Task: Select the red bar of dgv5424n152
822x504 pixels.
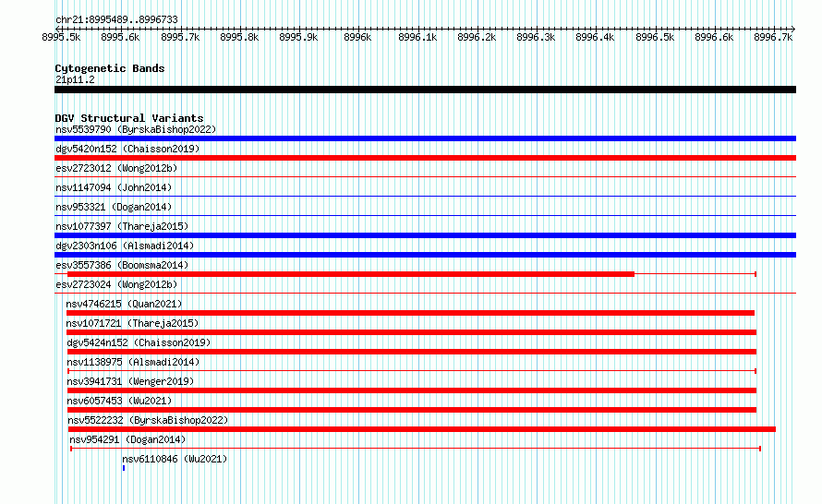Action: tap(412, 352)
